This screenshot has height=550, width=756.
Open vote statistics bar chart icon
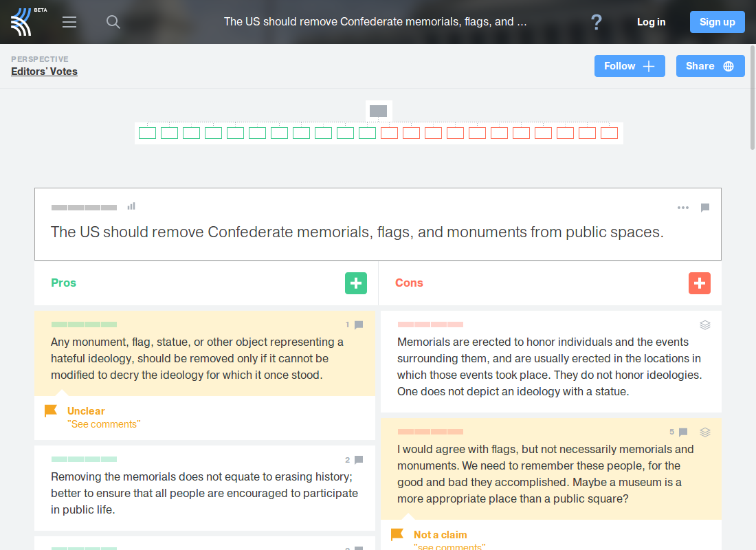tap(131, 206)
